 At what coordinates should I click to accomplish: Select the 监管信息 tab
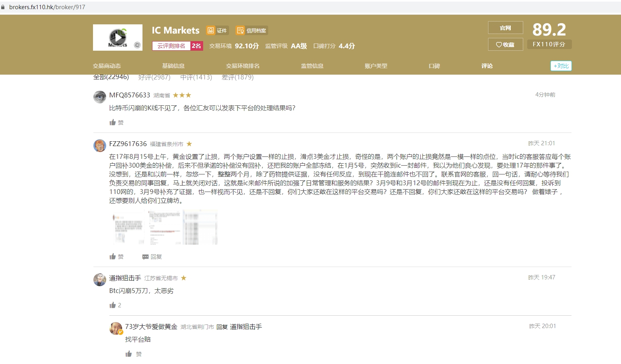point(312,66)
